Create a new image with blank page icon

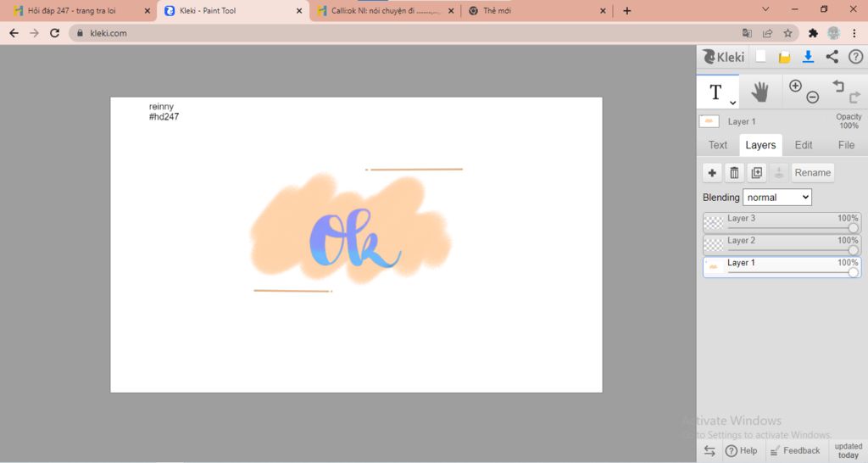(760, 56)
